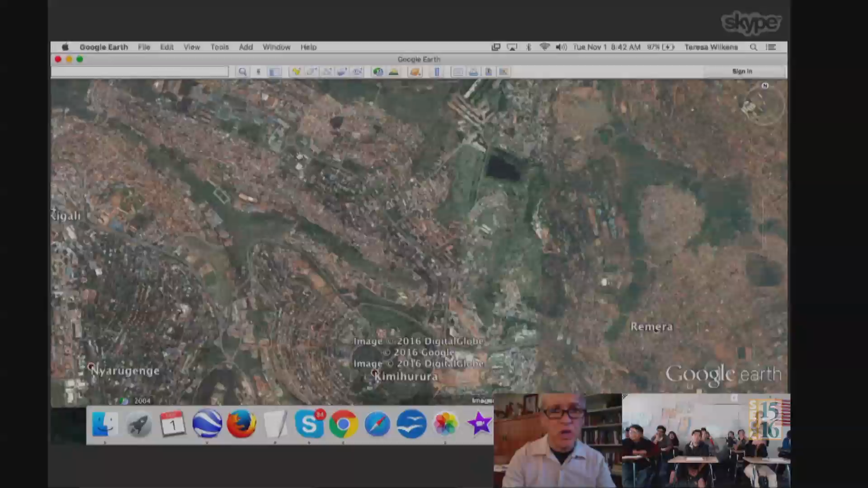
Task: Click the search magnifier toolbar icon
Action: pos(243,72)
